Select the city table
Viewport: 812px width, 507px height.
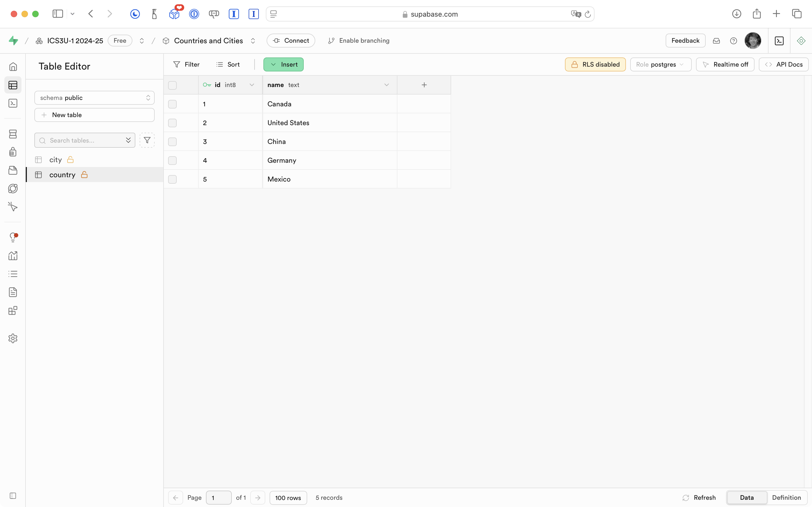[x=56, y=160]
